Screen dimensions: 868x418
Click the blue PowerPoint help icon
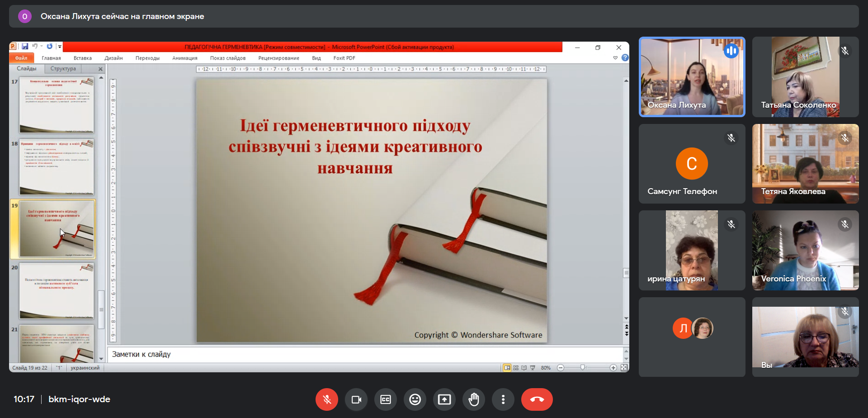click(x=625, y=58)
